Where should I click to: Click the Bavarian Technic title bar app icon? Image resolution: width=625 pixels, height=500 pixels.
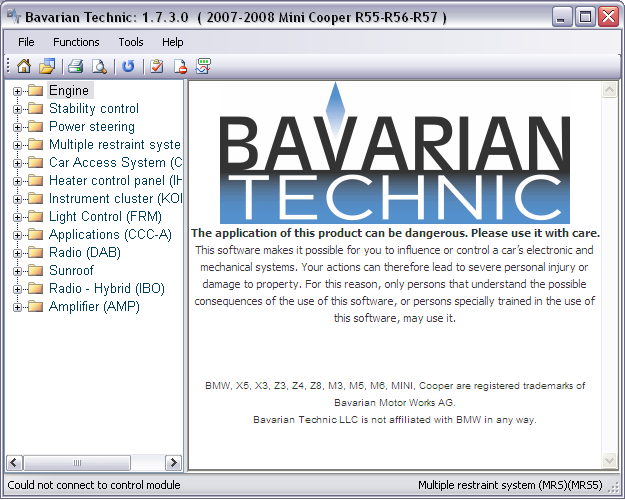(14, 17)
